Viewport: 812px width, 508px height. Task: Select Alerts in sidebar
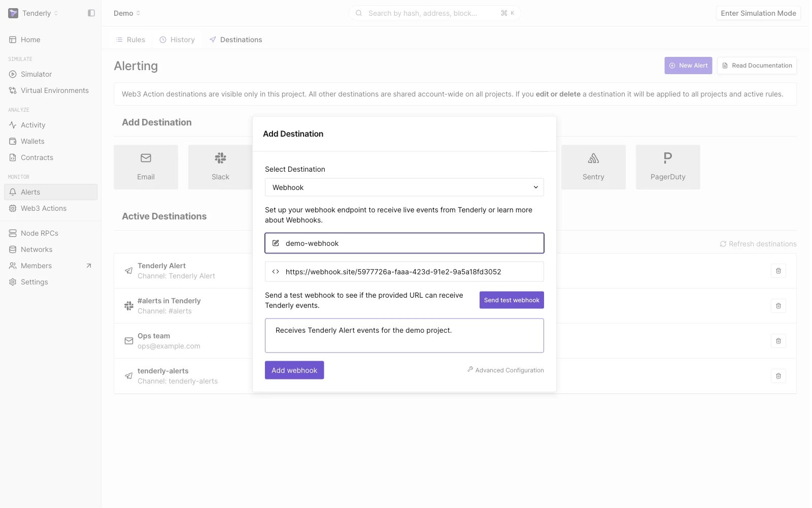tap(51, 192)
